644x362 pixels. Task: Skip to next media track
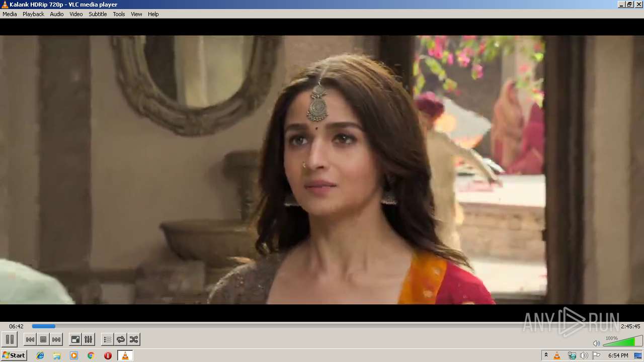(56, 339)
